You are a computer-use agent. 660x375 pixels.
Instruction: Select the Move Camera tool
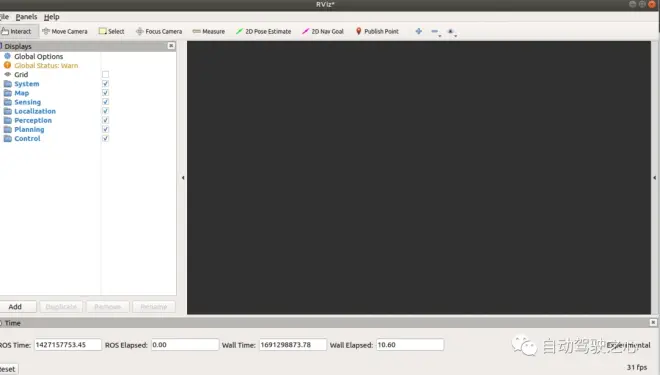coord(65,32)
